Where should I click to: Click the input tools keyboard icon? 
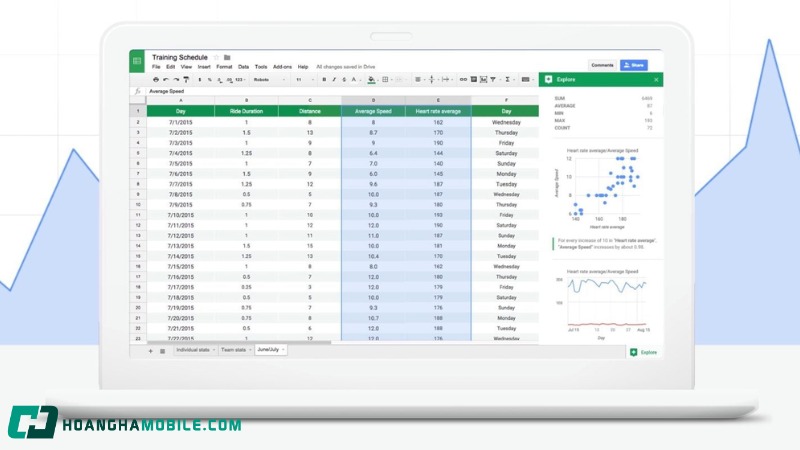(526, 80)
